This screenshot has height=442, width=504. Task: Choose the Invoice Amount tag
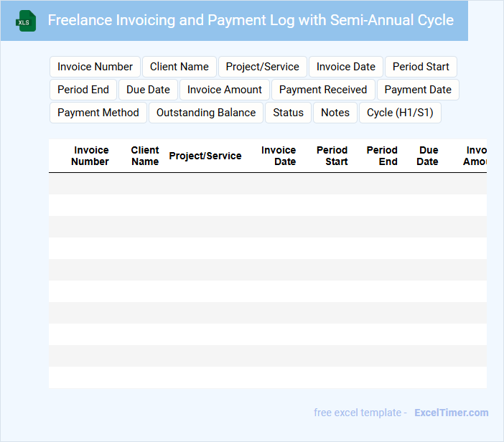tap(225, 90)
